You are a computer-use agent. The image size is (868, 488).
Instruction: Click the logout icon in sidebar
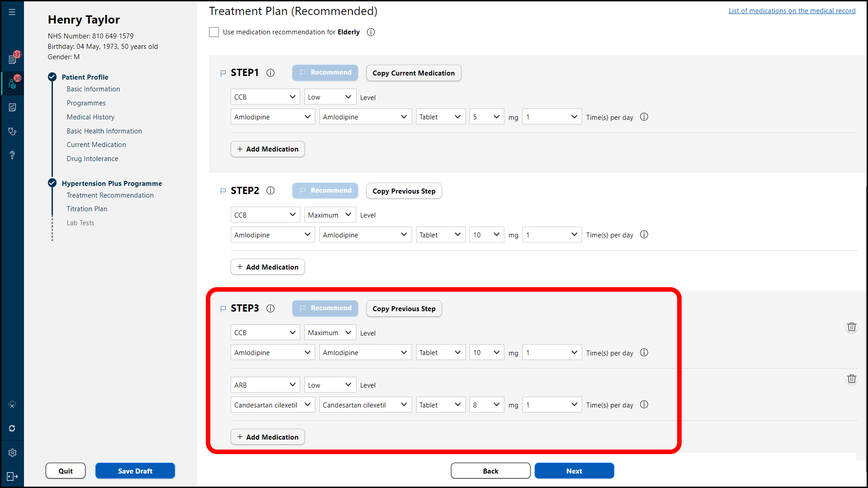click(13, 476)
